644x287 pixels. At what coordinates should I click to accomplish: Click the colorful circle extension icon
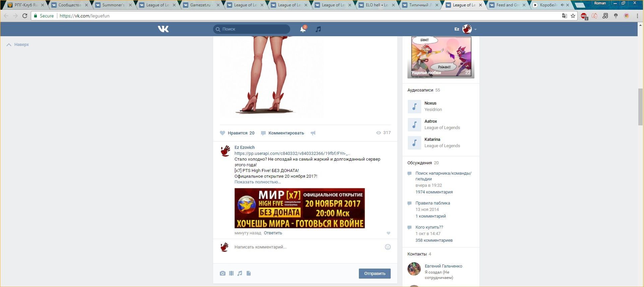click(x=627, y=16)
